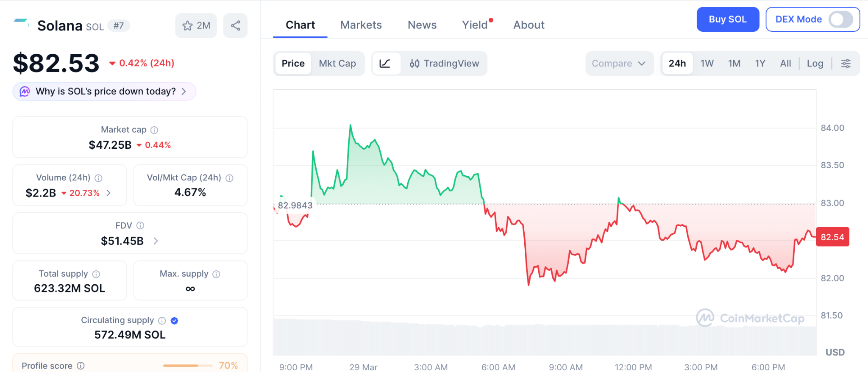The width and height of the screenshot is (868, 372).
Task: Open the Compare dropdown
Action: 618,64
